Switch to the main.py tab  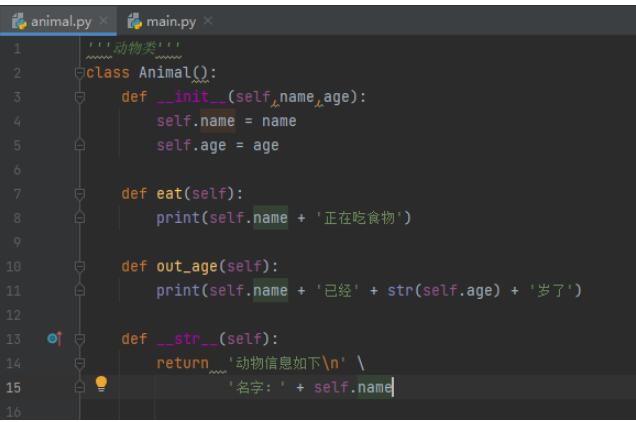coord(170,20)
